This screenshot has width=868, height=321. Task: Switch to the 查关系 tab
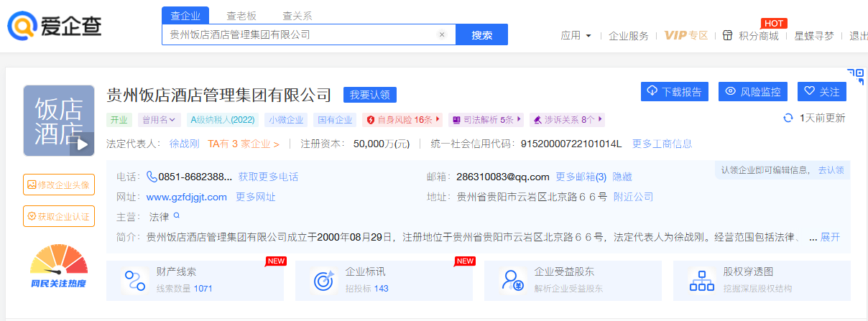tap(297, 15)
